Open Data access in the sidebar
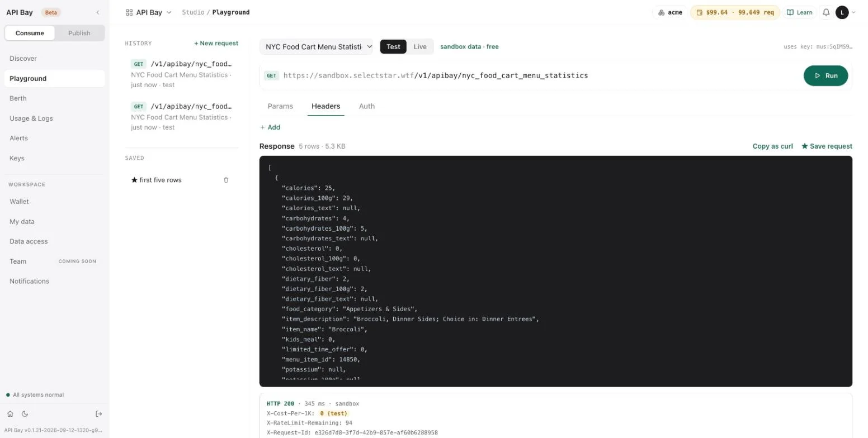Viewport: 868px width, 438px height. coord(54,241)
